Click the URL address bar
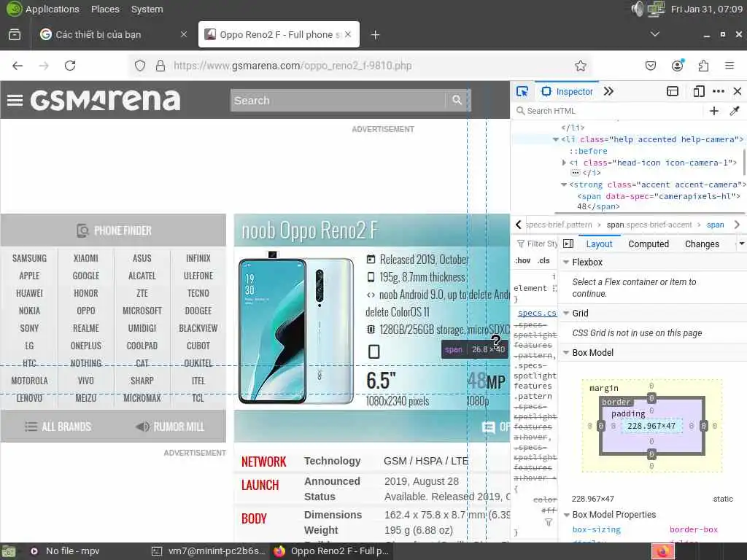747x560 pixels. (360, 66)
